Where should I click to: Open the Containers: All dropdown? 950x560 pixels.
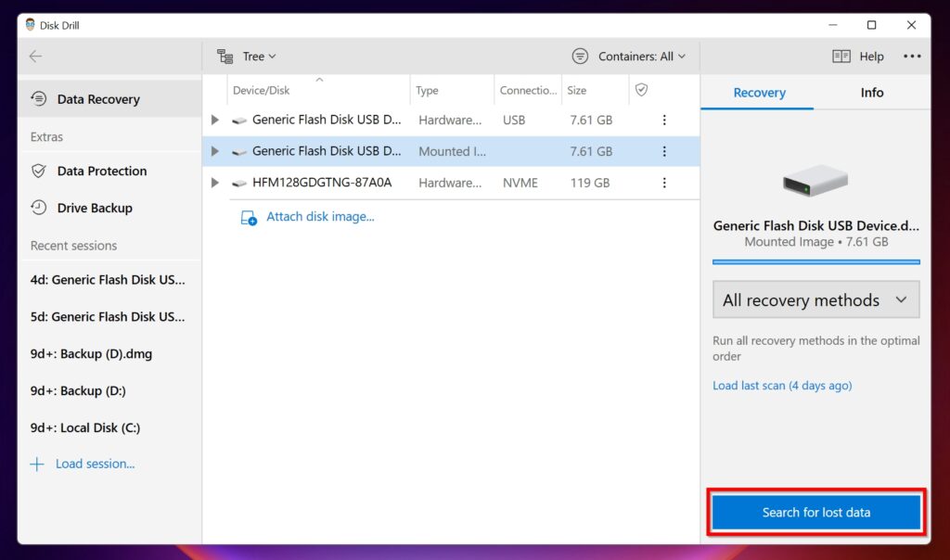coord(630,56)
